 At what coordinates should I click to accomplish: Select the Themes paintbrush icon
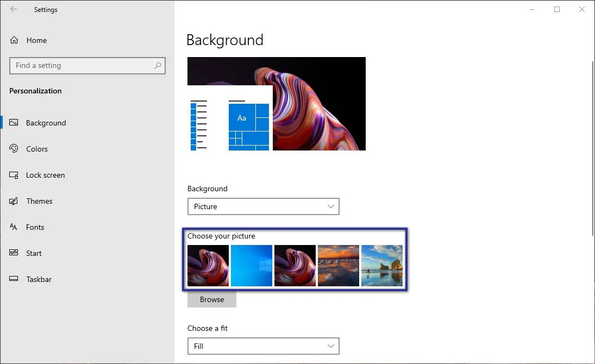[x=13, y=201]
